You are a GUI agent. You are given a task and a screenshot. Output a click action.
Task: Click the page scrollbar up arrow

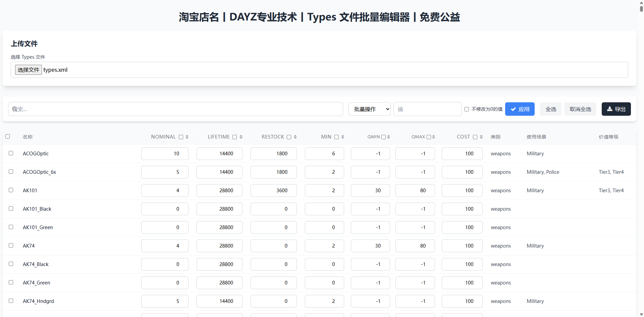click(x=641, y=2)
